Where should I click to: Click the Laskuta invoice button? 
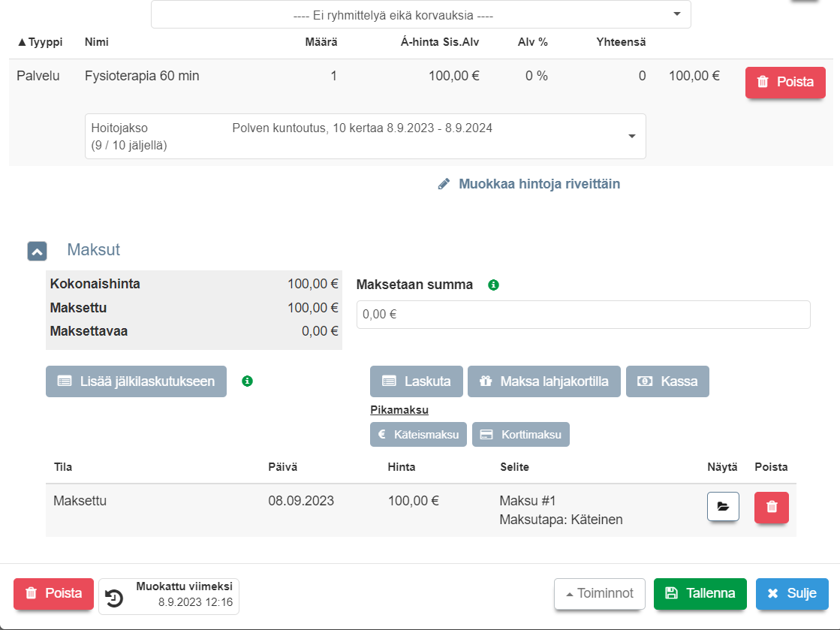417,381
